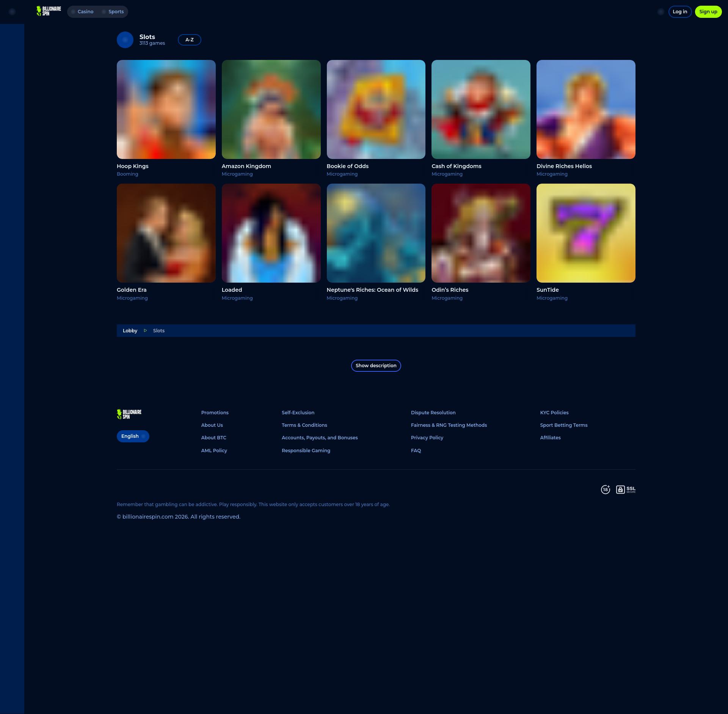Open the Hoop Kings game thumbnail
The width and height of the screenshot is (728, 714).
pyautogui.click(x=166, y=109)
